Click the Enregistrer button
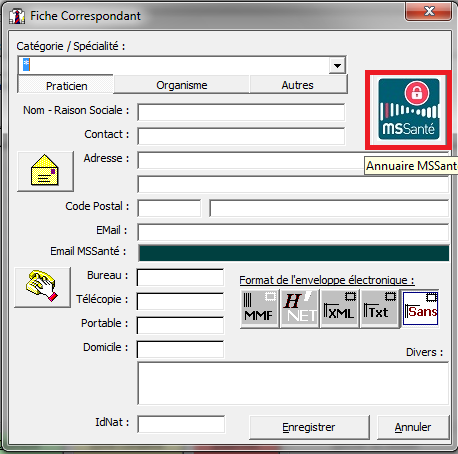This screenshot has width=458, height=454. [x=309, y=427]
